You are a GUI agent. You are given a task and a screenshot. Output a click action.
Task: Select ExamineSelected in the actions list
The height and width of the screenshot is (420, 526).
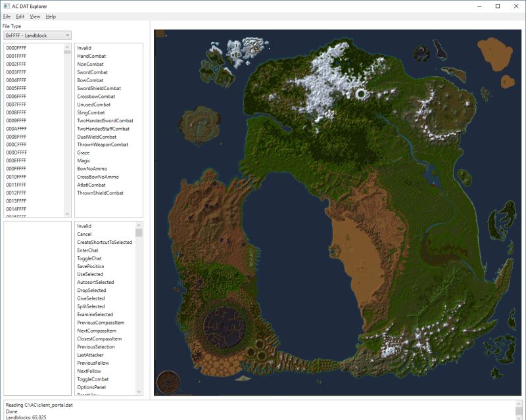[97, 314]
